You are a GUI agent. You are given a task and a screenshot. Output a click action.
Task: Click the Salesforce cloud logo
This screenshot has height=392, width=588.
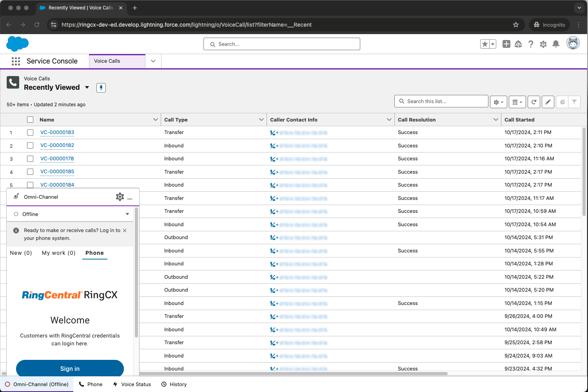[18, 44]
